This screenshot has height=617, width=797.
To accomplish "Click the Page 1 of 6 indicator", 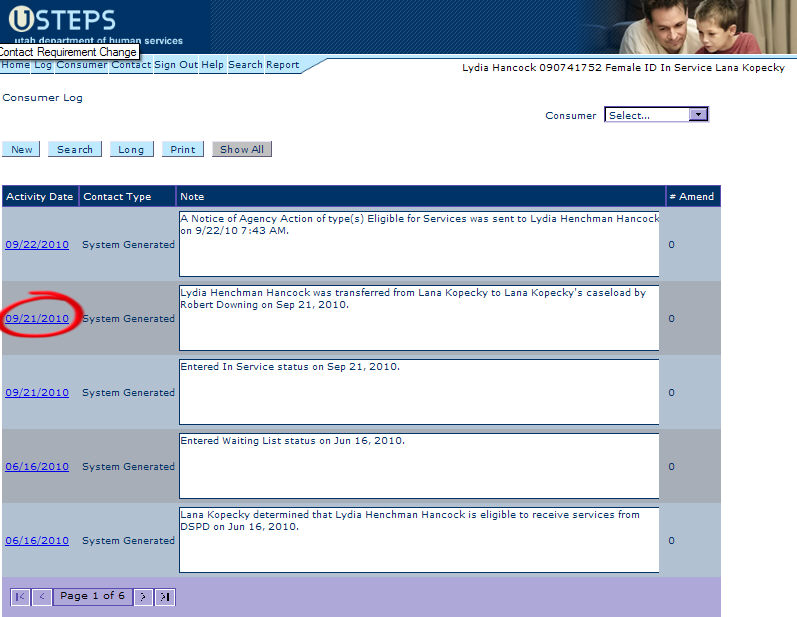I will click(93, 596).
